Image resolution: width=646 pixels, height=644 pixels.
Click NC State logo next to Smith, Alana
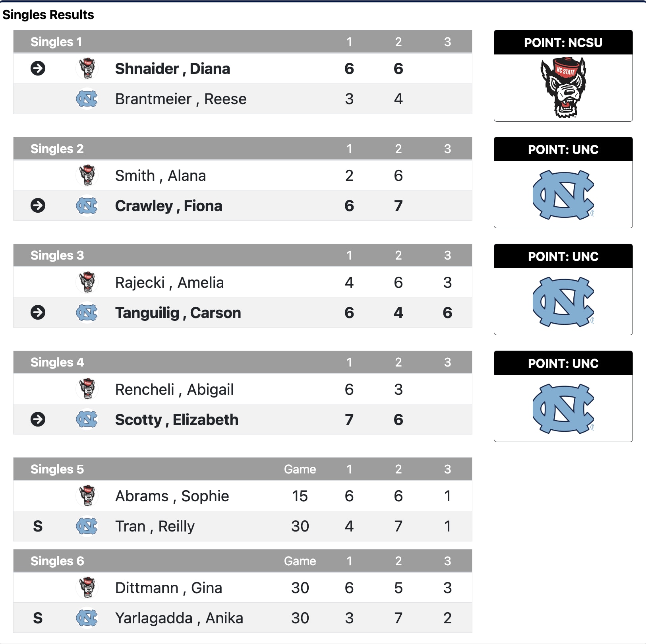[x=87, y=175]
